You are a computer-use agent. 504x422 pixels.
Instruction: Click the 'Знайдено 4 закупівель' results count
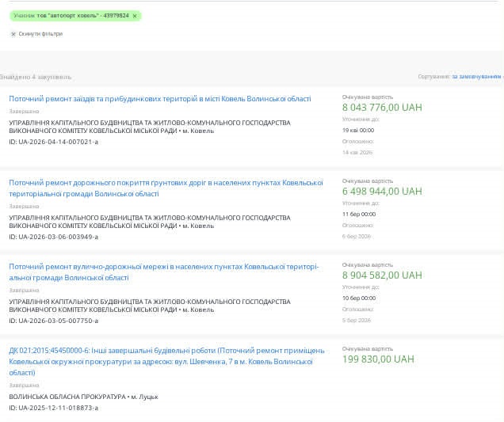tap(36, 77)
